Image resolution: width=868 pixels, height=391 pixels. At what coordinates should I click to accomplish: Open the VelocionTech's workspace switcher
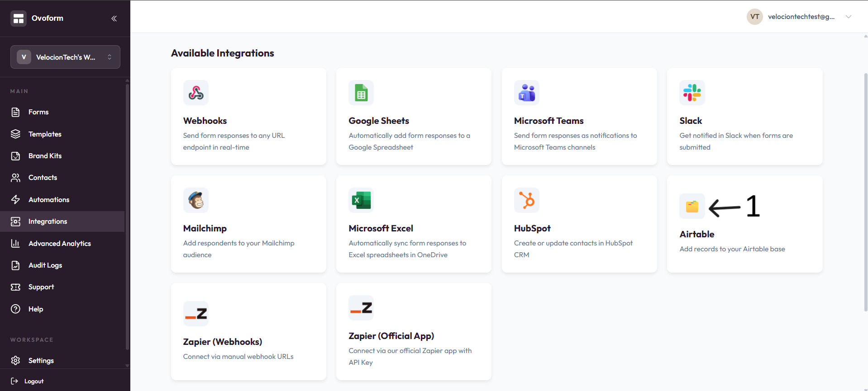pyautogui.click(x=65, y=57)
